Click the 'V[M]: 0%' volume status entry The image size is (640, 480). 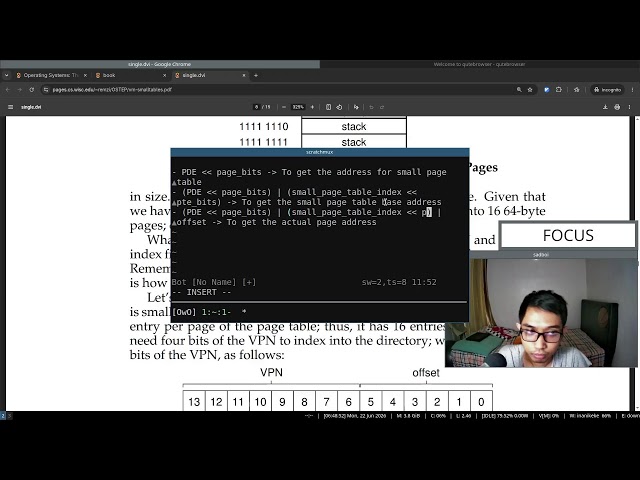[549, 416]
